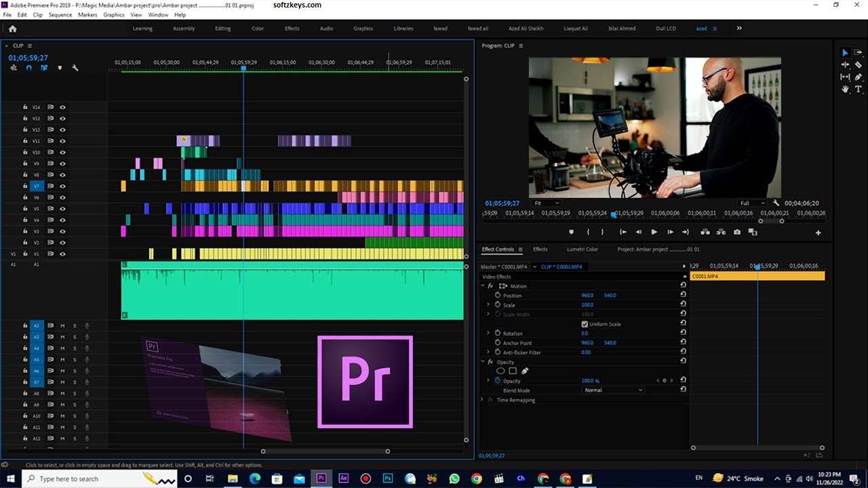The width and height of the screenshot is (868, 488).
Task: Open the Home screen icon
Action: click(x=12, y=28)
